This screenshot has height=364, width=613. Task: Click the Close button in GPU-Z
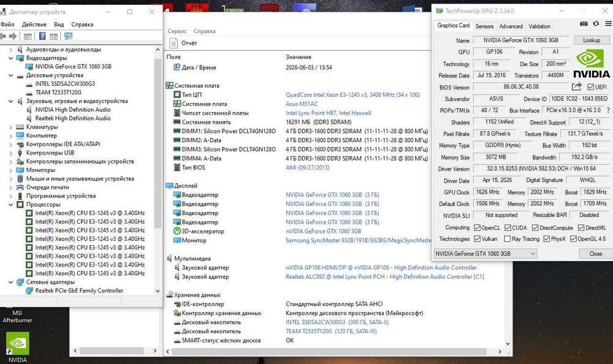[595, 253]
